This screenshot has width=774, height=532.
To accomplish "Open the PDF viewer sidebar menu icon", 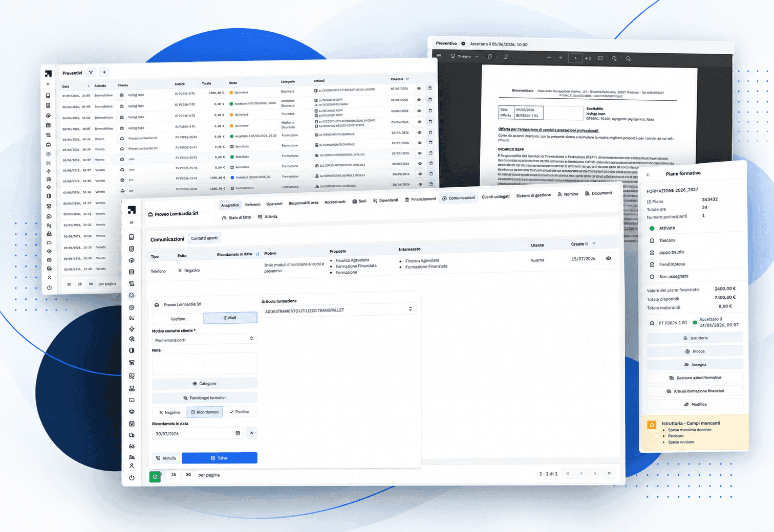I will (438, 56).
